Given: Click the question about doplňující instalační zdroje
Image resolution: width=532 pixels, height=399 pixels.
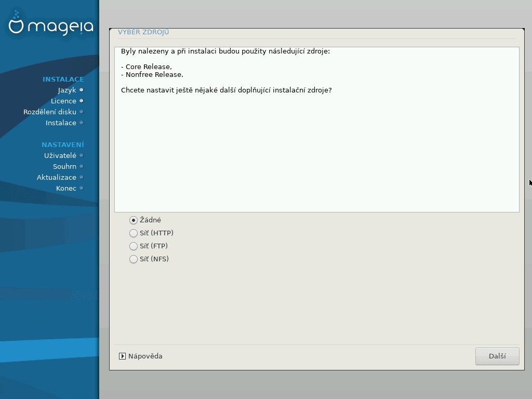Looking at the screenshot, I should click(x=227, y=90).
